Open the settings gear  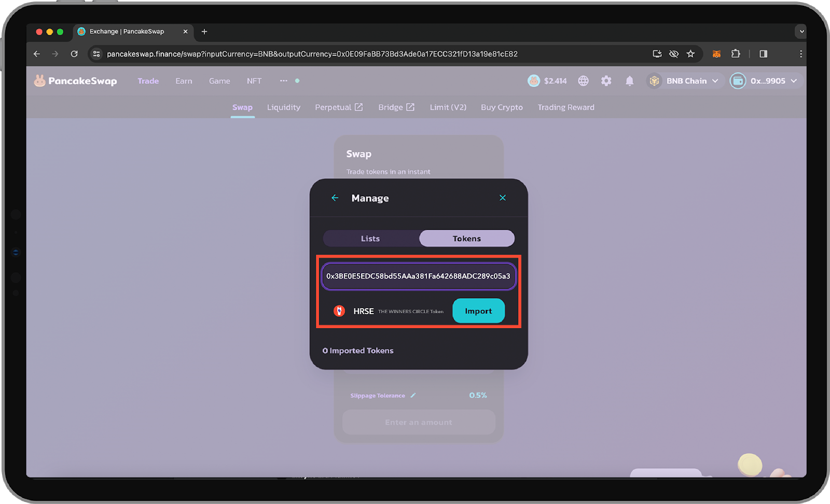coord(606,81)
